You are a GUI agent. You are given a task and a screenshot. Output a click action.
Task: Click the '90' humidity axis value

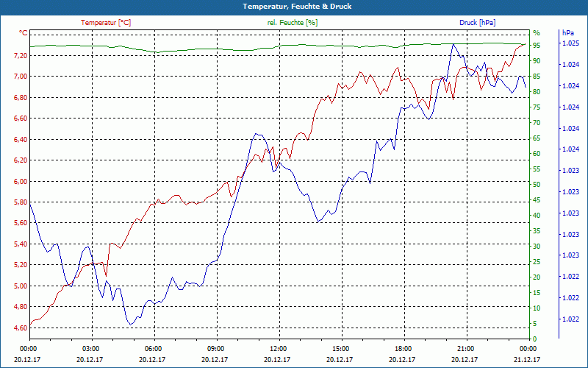pyautogui.click(x=537, y=61)
